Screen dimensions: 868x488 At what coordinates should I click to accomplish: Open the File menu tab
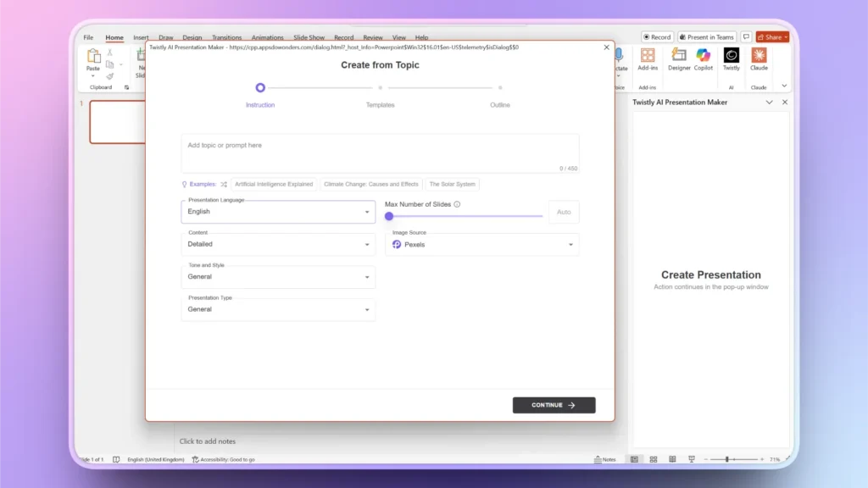pos(88,37)
